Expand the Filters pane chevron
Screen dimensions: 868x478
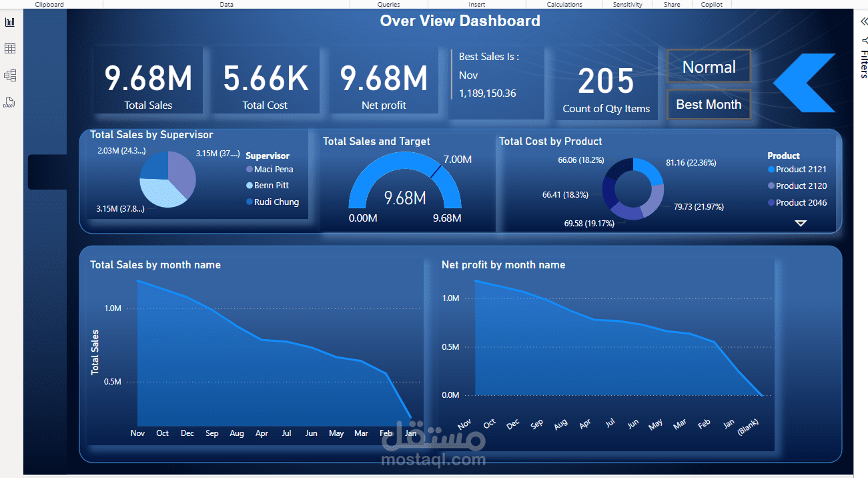(864, 21)
